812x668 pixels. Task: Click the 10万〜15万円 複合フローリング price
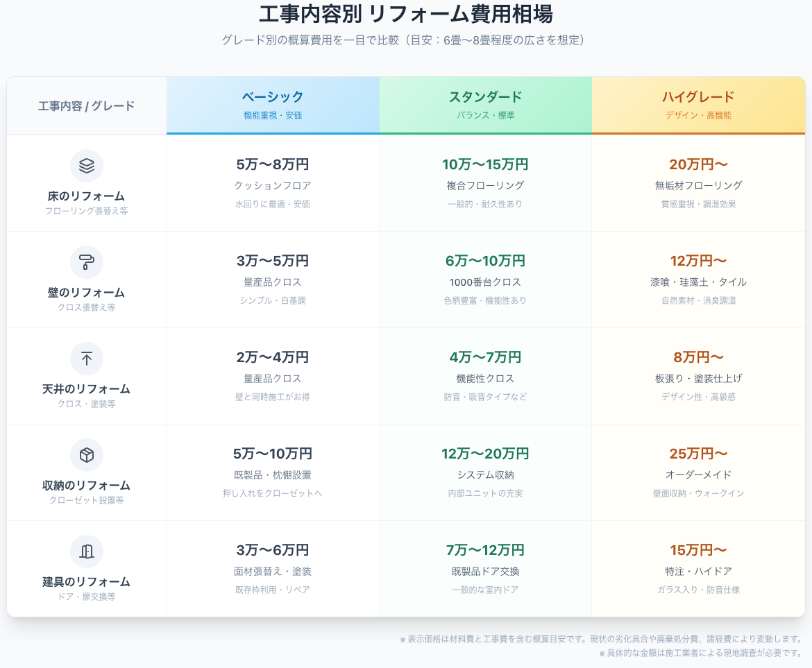[x=485, y=165]
